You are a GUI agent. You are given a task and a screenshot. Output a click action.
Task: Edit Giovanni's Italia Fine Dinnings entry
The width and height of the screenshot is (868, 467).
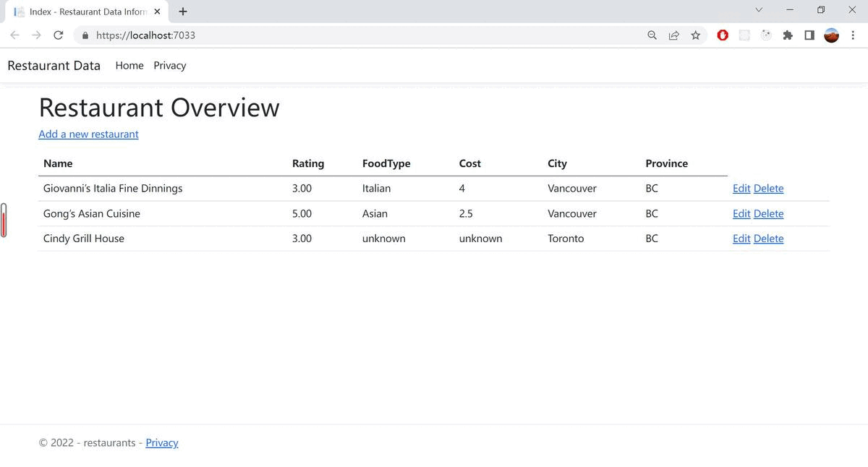[741, 188]
